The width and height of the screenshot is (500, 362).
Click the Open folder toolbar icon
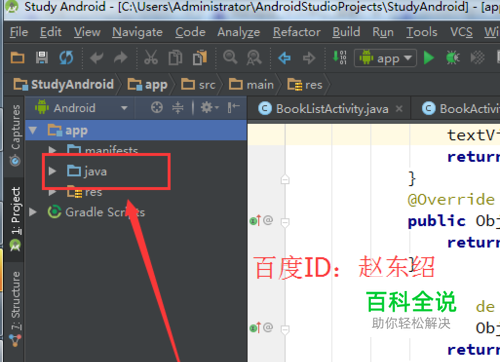click(17, 58)
